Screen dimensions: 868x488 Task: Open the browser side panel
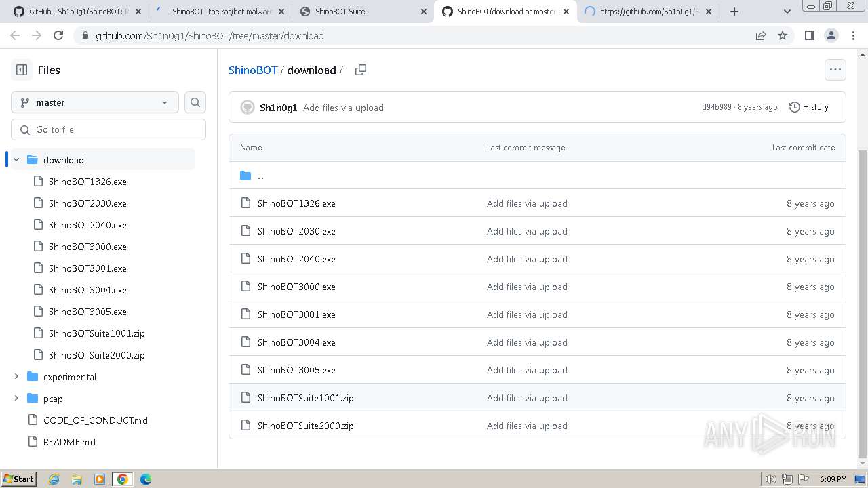pyautogui.click(x=809, y=35)
